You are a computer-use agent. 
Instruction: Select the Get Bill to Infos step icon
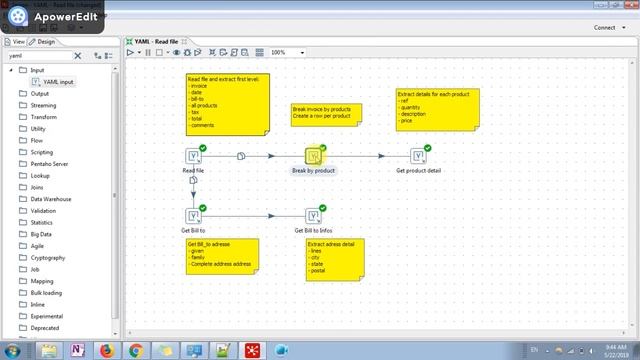coord(313,216)
